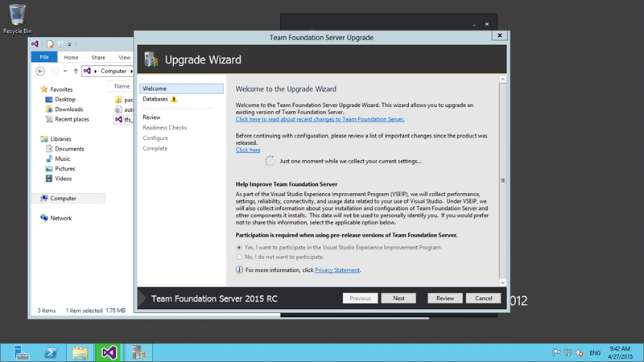Image resolution: width=644 pixels, height=362 pixels.
Task: Click the wizard vertical scrollbar thumb
Action: click(502, 180)
